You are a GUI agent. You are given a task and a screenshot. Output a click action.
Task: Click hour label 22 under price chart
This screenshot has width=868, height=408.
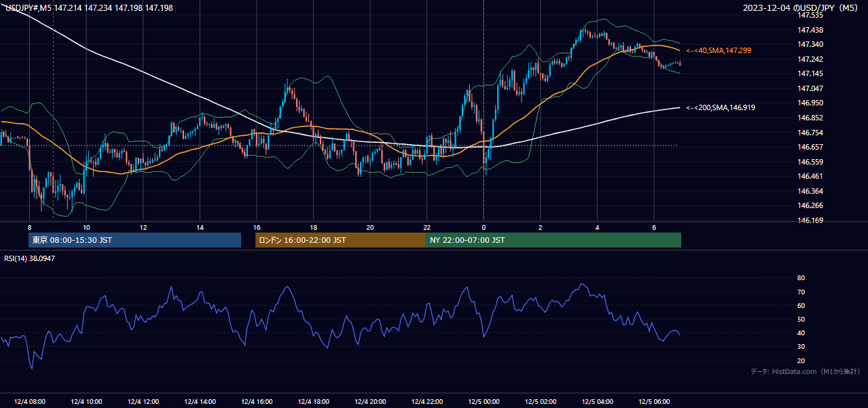(x=427, y=227)
